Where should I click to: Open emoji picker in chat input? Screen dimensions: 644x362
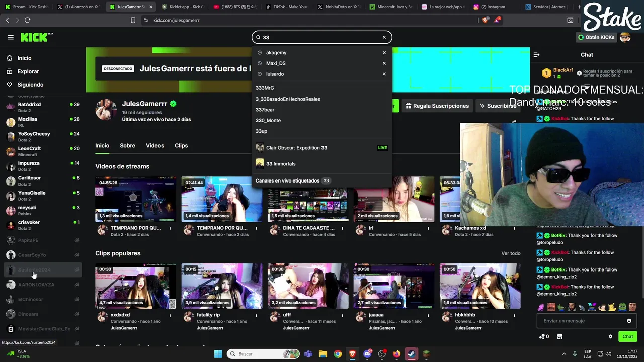coord(629,321)
